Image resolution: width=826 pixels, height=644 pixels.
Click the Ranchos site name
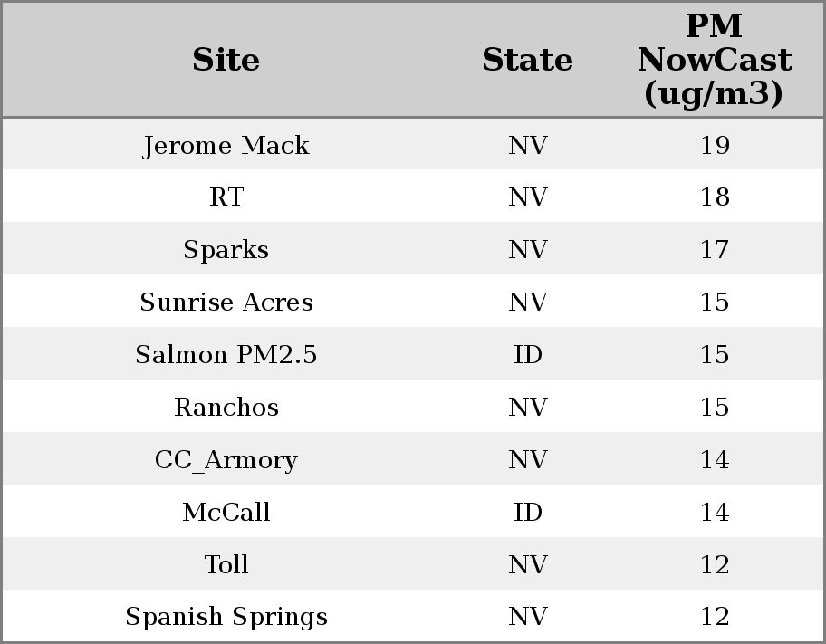[x=226, y=408]
